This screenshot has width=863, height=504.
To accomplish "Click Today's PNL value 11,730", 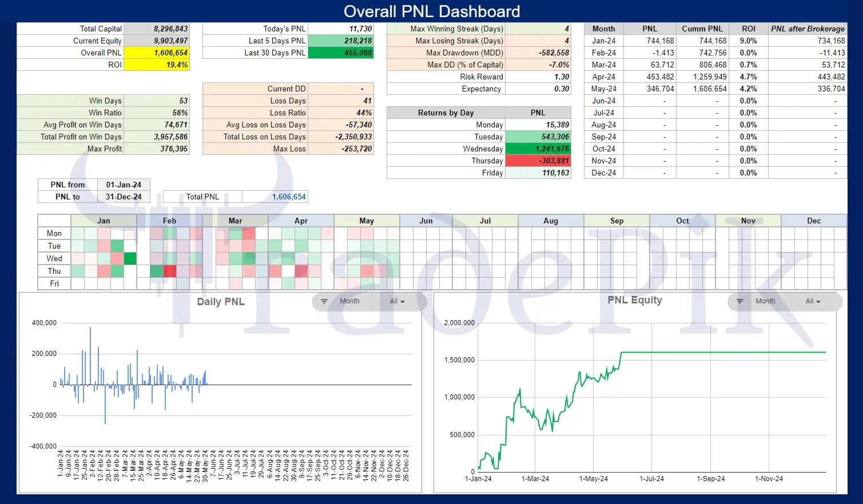I will pyautogui.click(x=341, y=29).
